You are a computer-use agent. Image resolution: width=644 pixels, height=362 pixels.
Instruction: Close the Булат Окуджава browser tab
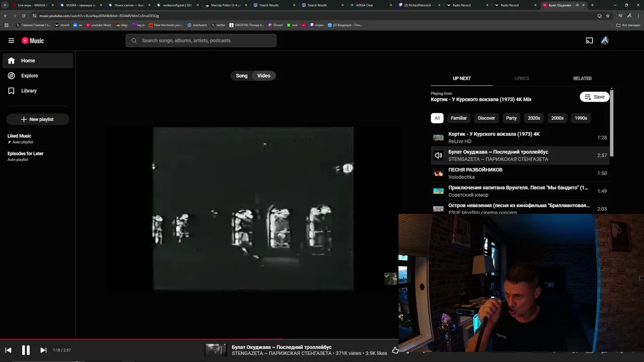(x=584, y=5)
